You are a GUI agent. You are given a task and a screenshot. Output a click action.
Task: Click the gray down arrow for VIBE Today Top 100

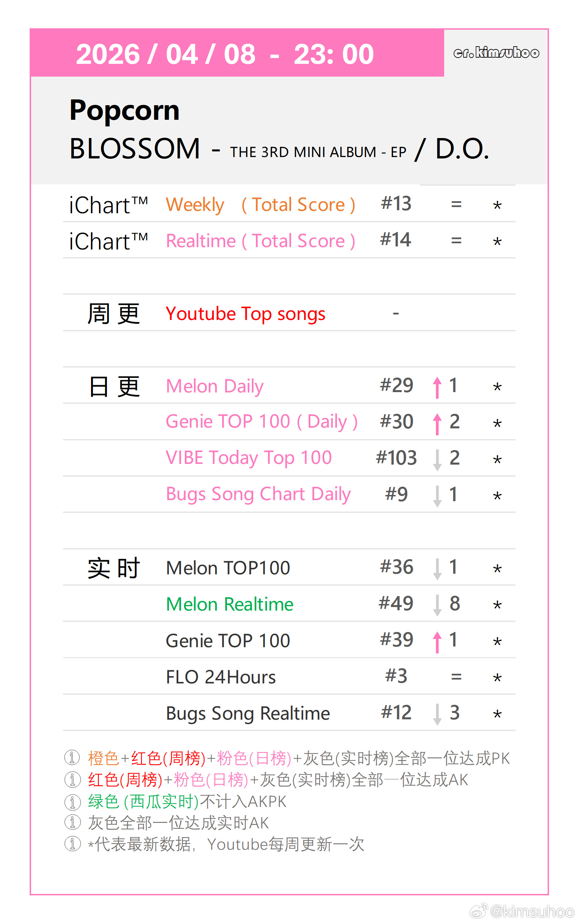pyautogui.click(x=437, y=459)
